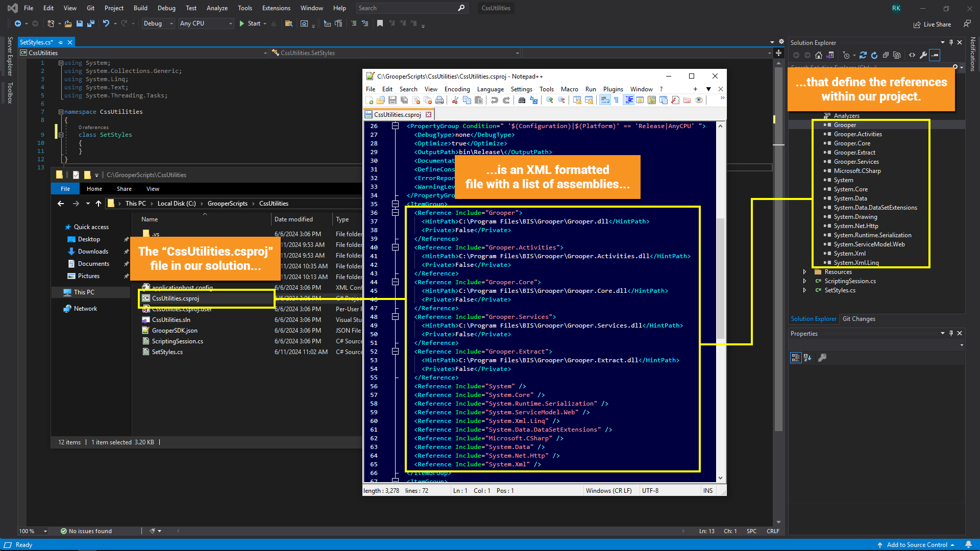
Task: Click the Solution Explorer Home icon
Action: click(819, 55)
